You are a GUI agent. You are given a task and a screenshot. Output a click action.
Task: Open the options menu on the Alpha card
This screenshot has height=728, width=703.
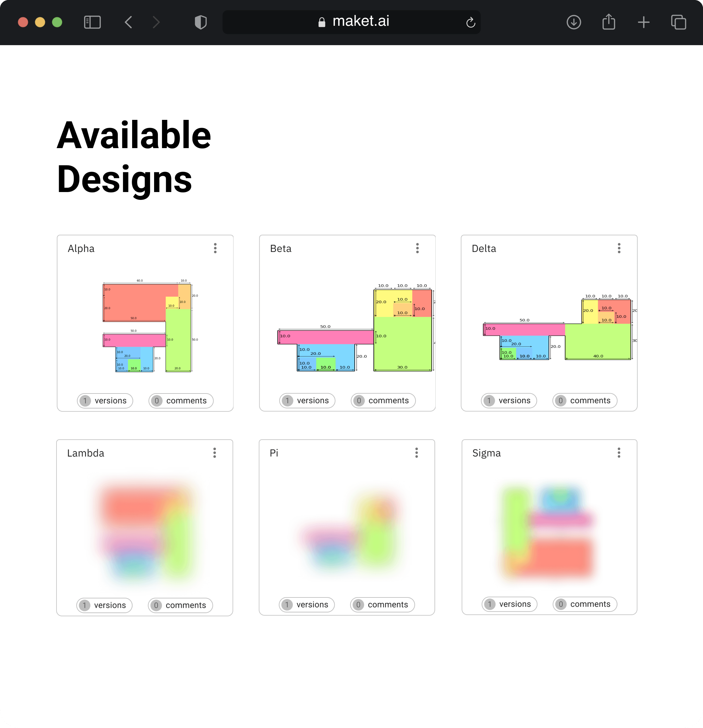point(215,248)
